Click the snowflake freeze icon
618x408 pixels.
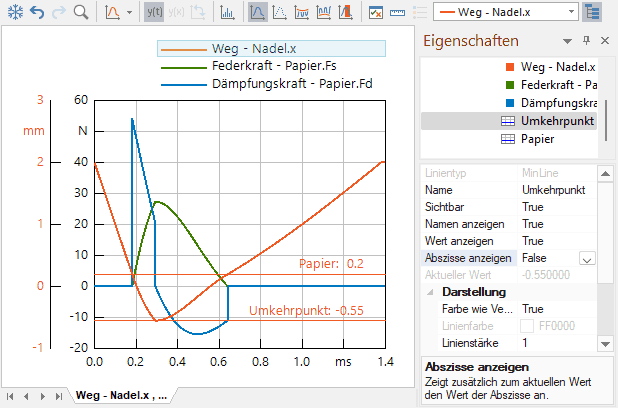pyautogui.click(x=13, y=13)
